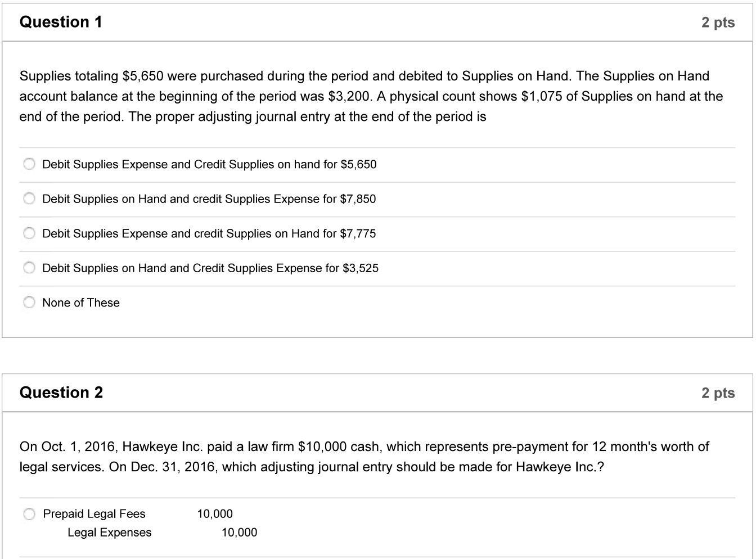
Task: Select the radio button for the $5,650 answer
Action: pos(29,164)
